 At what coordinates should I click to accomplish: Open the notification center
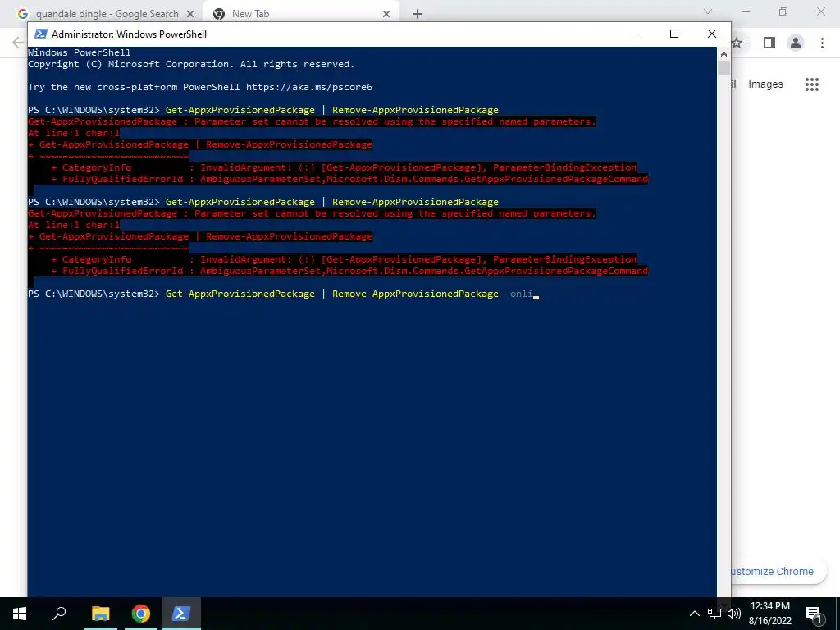click(814, 614)
